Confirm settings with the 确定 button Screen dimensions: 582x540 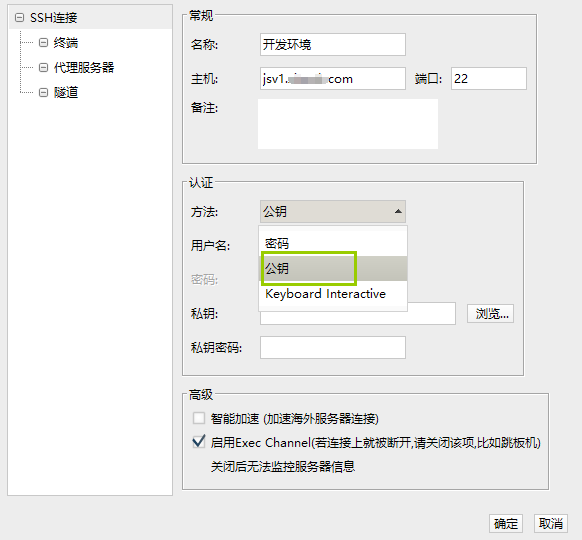[506, 524]
